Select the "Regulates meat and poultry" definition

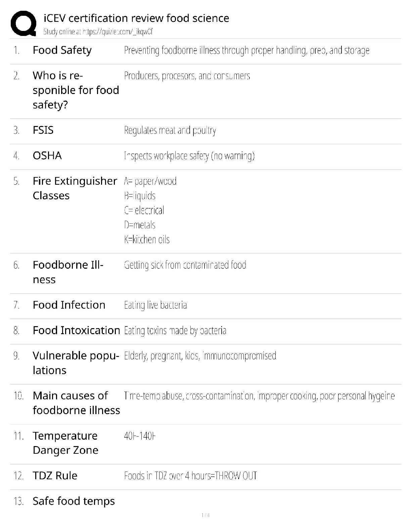coord(170,130)
